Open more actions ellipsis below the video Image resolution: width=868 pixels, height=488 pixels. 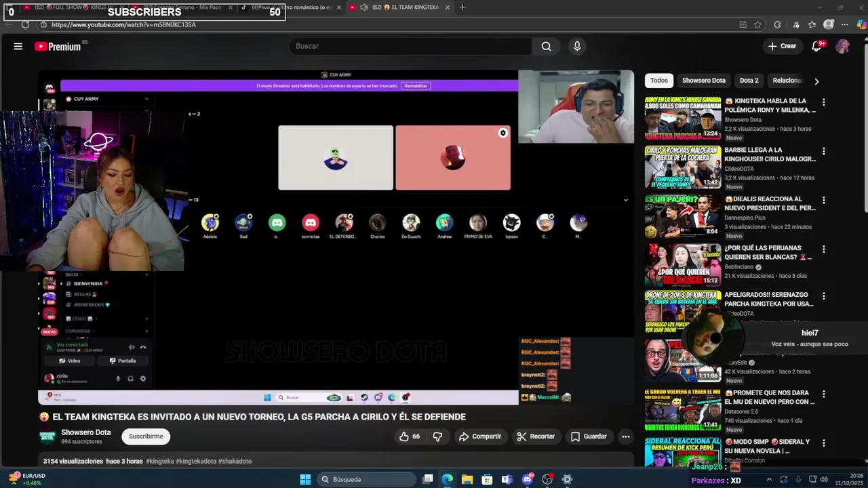point(625,436)
